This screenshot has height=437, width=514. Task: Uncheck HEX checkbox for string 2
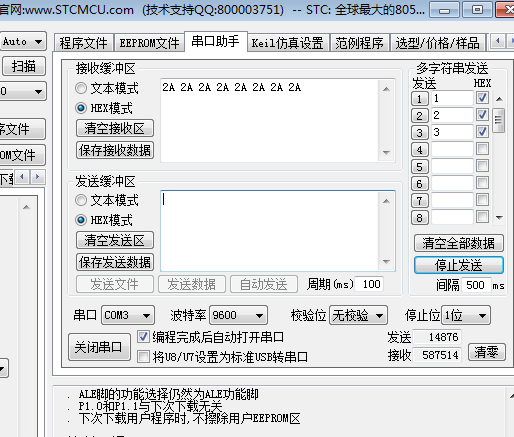point(482,115)
